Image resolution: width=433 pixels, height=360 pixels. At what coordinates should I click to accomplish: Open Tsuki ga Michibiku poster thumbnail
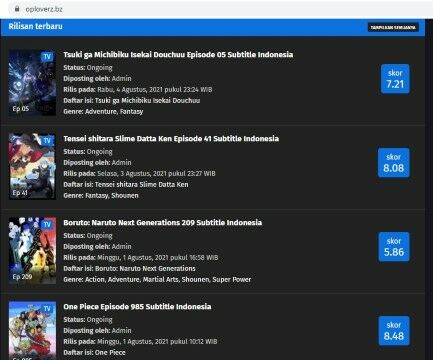pyautogui.click(x=32, y=83)
